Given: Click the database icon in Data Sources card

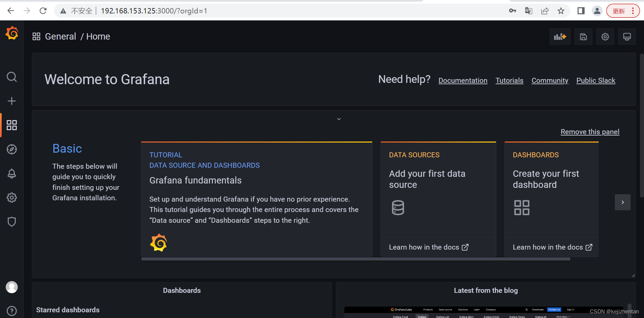Looking at the screenshot, I should click(x=398, y=208).
